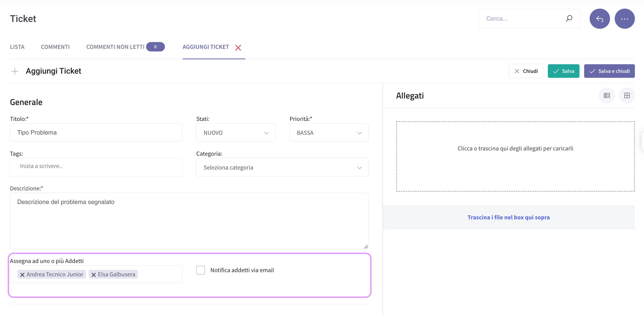Click the Chiudi button
This screenshot has height=316, width=644.
tap(526, 71)
